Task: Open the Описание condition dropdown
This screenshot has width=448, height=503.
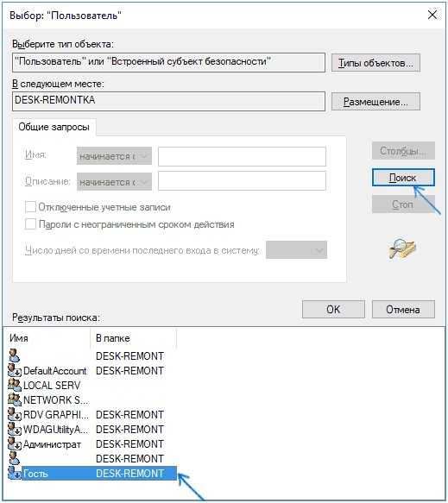Action: coord(114,181)
